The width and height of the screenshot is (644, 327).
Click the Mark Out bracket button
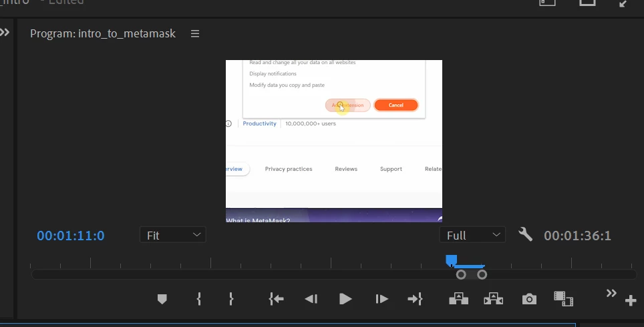pos(231,299)
